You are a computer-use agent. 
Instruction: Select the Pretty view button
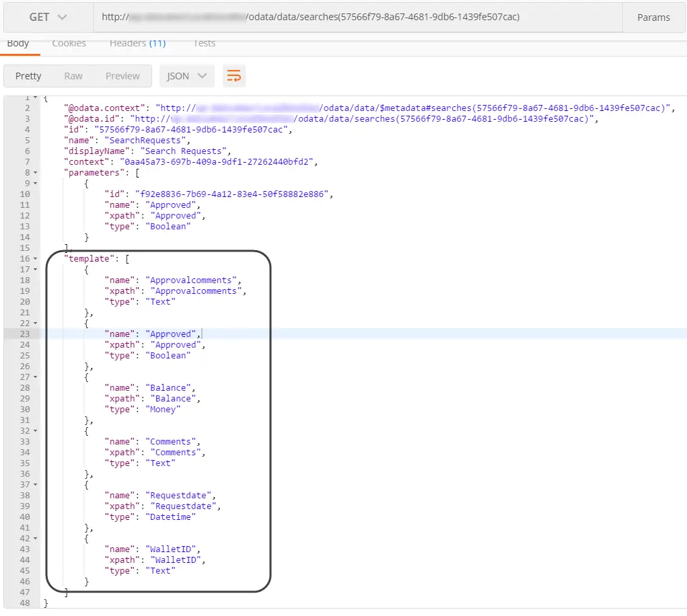28,76
